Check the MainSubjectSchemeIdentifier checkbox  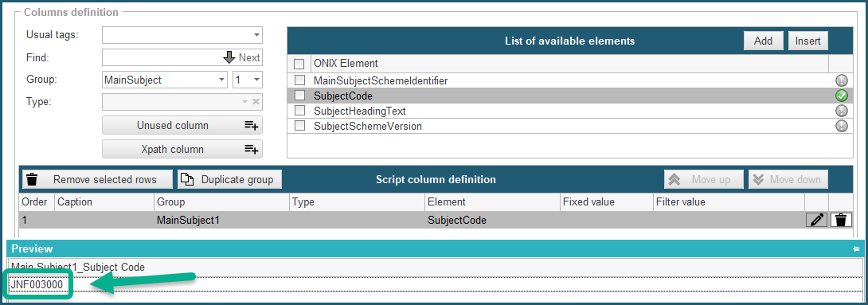point(299,80)
